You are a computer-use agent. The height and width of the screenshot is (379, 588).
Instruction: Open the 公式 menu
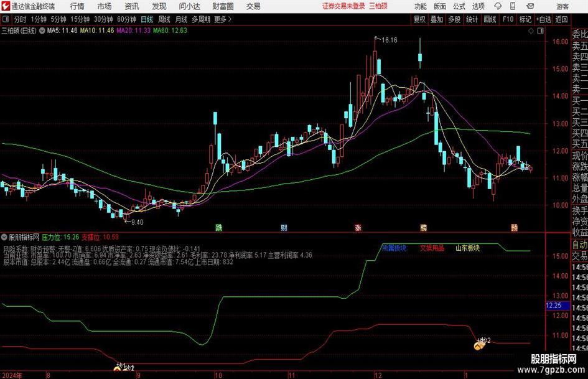point(459,6)
